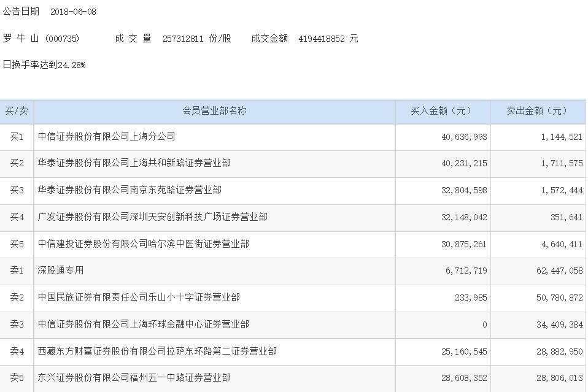
Task: Click sell amount 50,780,872
Action: 560,298
